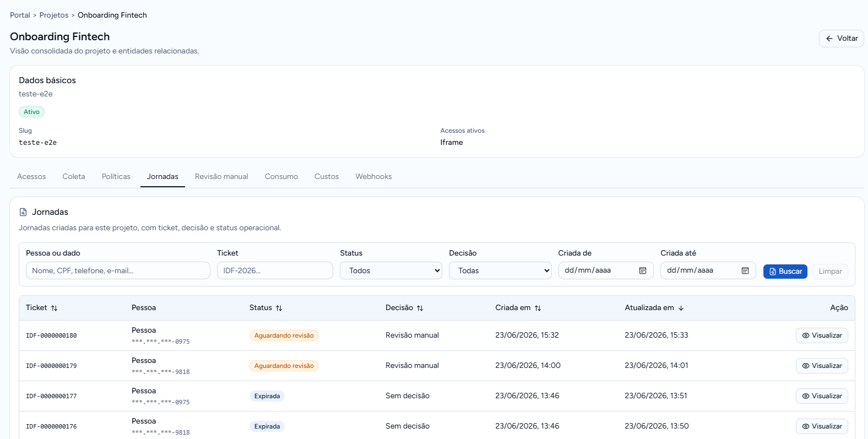Sort table by Criada em arrows
868x439 pixels.
[538, 308]
